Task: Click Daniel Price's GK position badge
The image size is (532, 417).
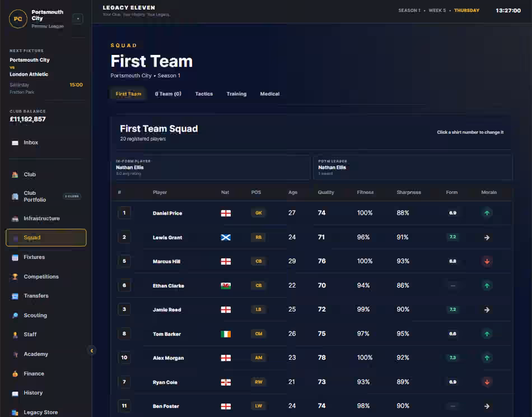Action: pos(259,213)
